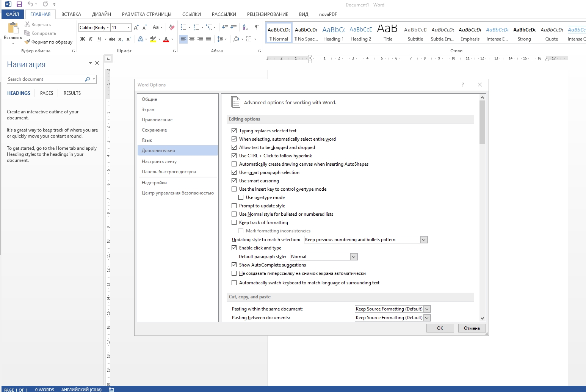Click Format Painter (Формат по образцу)
Screen dimensions: 586x392
point(49,42)
